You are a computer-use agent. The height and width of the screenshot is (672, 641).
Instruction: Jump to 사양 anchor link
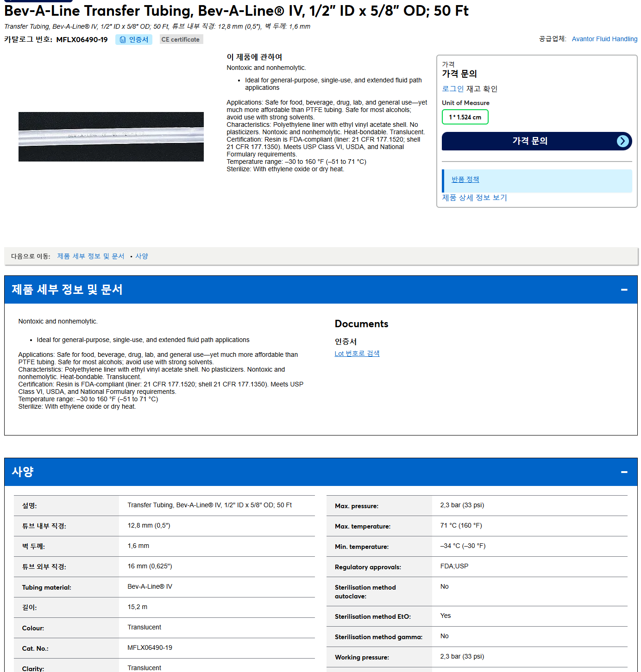click(142, 256)
